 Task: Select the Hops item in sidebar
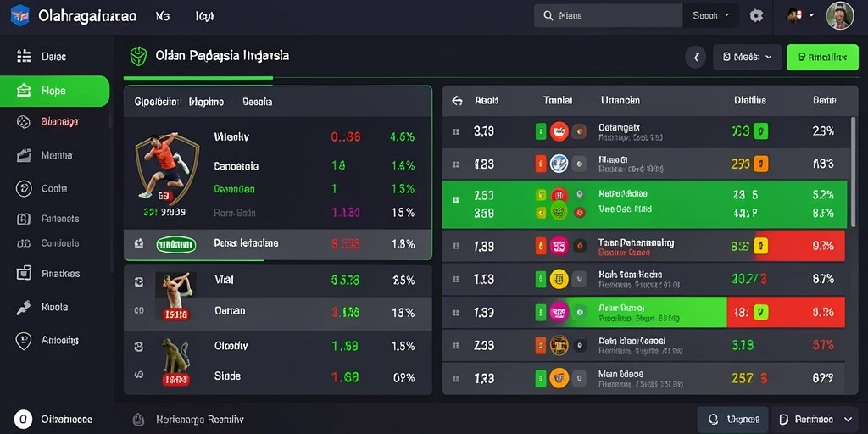pyautogui.click(x=55, y=91)
